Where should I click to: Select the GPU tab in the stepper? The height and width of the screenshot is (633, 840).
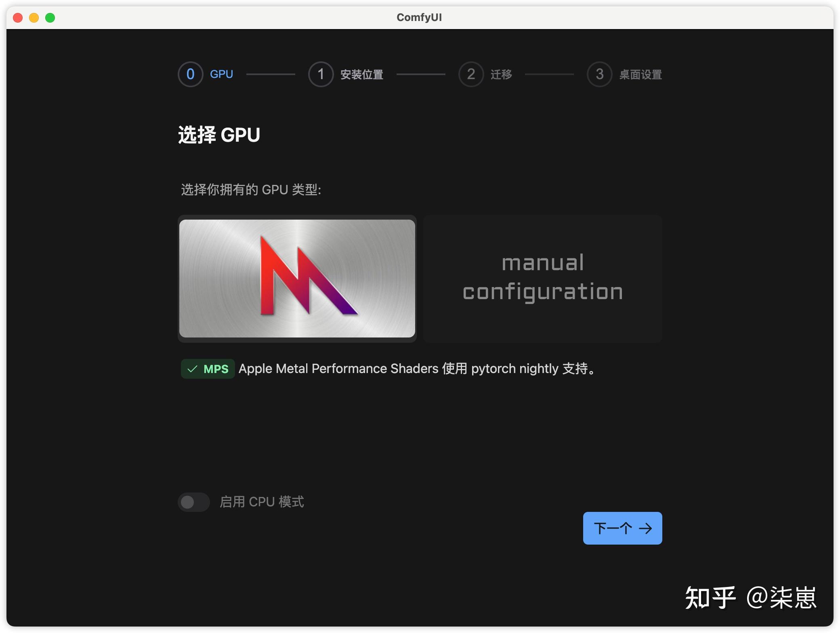pos(221,74)
